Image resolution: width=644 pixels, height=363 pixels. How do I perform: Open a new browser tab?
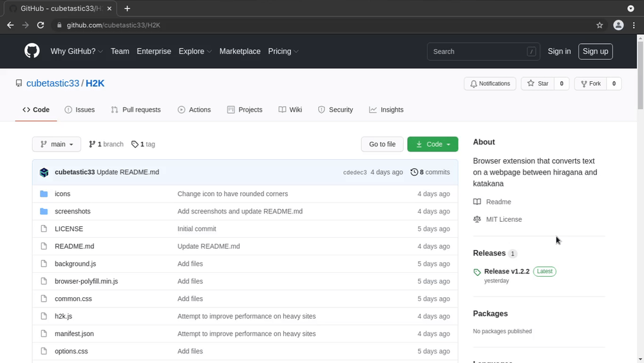(x=128, y=8)
